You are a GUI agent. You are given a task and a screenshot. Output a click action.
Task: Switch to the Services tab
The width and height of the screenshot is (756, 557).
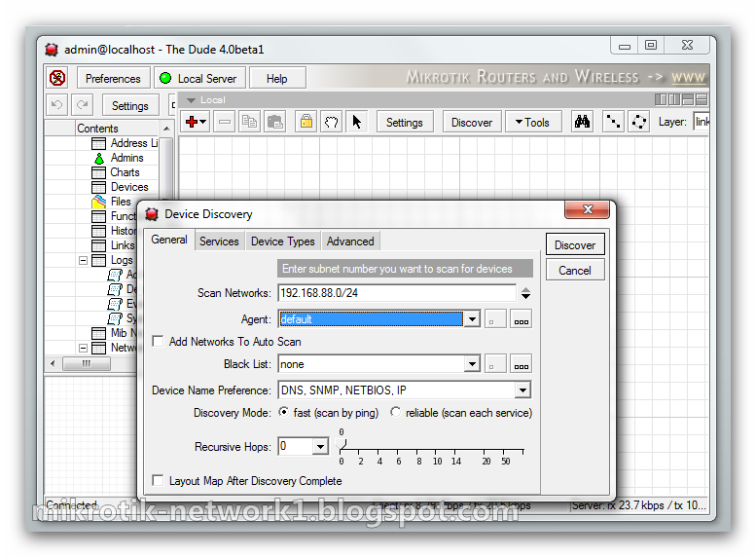219,241
